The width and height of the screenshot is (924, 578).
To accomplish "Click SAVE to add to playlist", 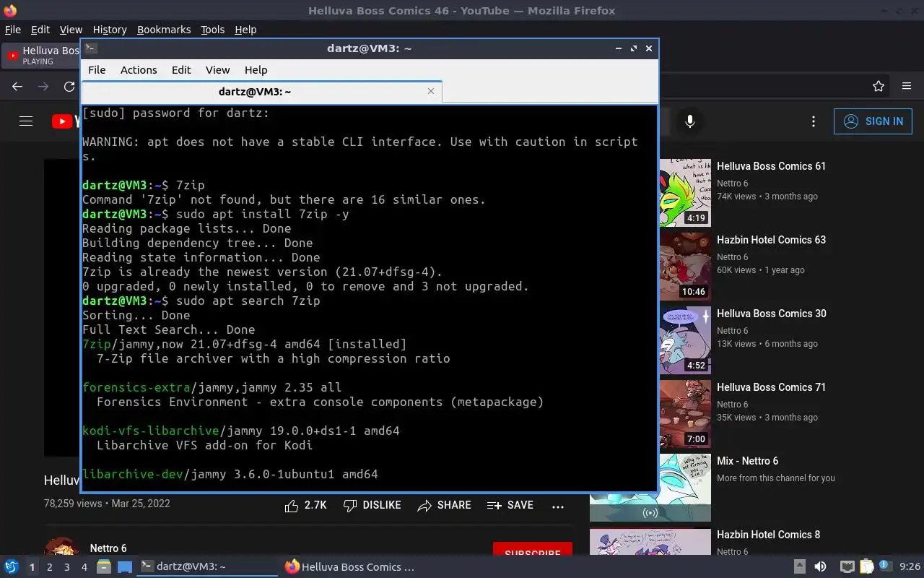I will (510, 506).
